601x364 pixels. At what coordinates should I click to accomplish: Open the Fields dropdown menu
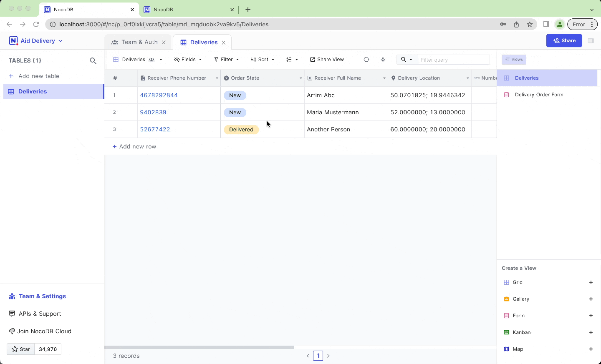pyautogui.click(x=188, y=60)
